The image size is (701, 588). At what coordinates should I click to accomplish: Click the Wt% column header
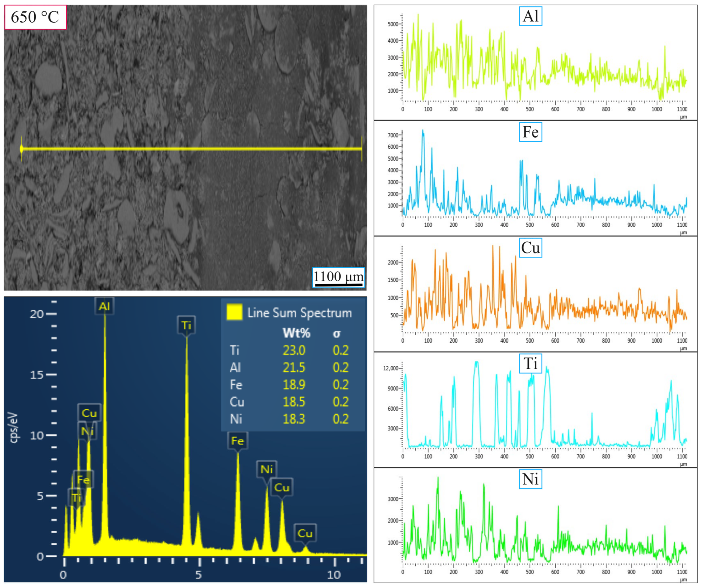click(297, 333)
